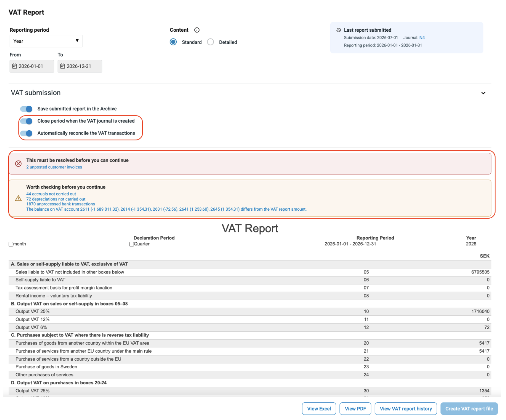Toggle Save submitted report in the Archive
Screen dimensions: 506x420
click(x=26, y=109)
